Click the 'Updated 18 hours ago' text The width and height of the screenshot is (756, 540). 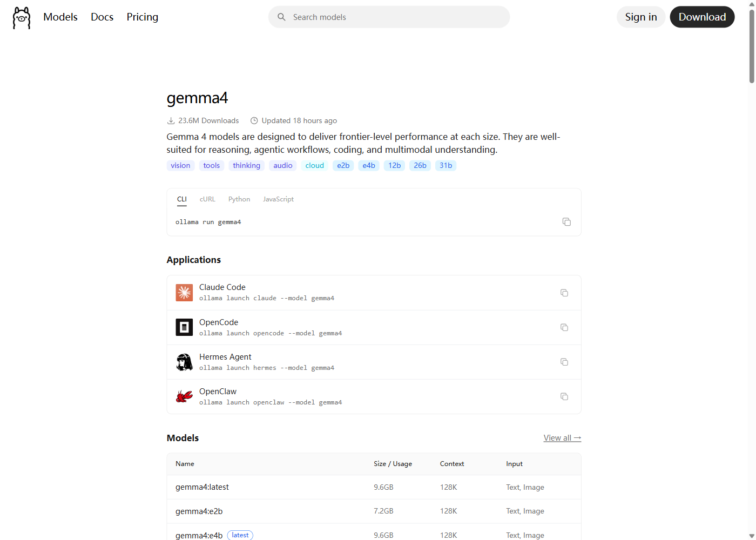[x=299, y=121]
